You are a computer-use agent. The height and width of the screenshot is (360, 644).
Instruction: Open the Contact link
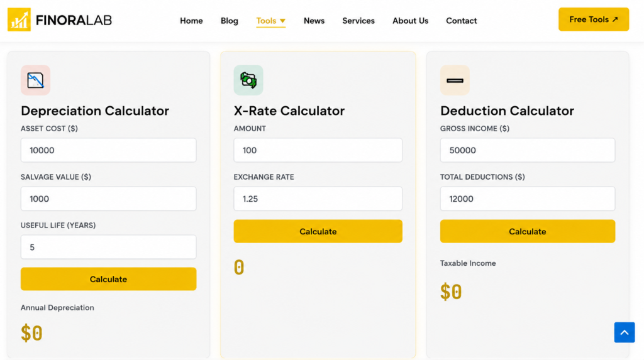(461, 21)
